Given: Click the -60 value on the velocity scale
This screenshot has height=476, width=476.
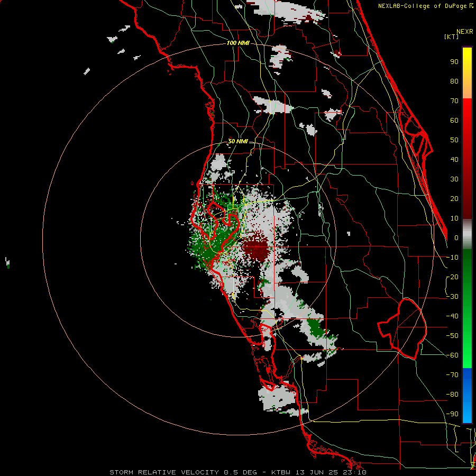Looking at the screenshot, I should [452, 355].
